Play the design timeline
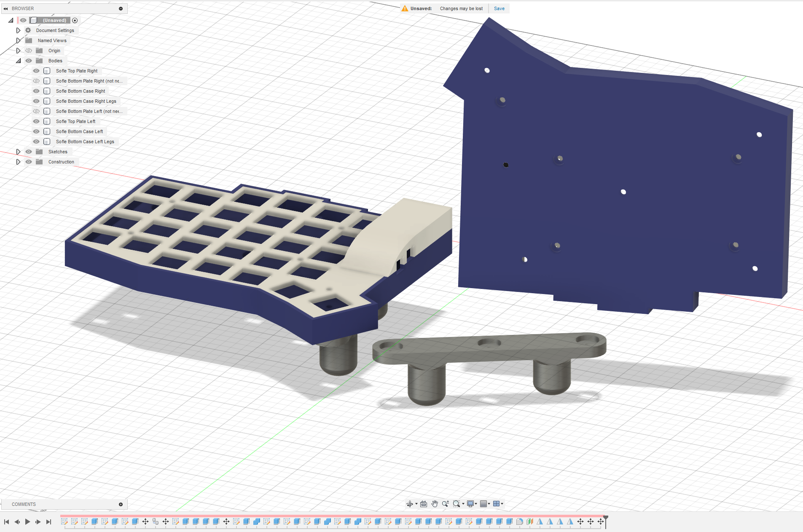Screen dimensions: 803x532 27,522
